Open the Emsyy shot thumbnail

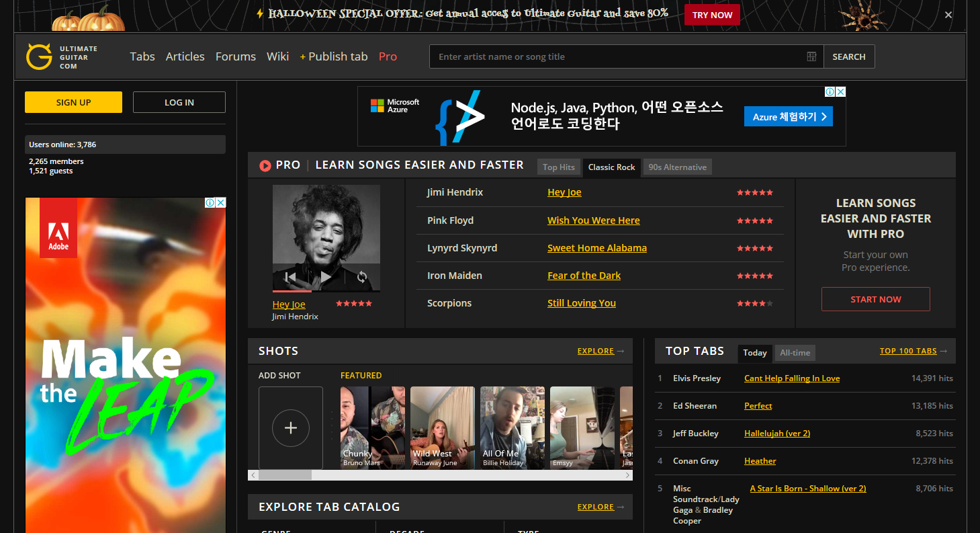pyautogui.click(x=582, y=428)
